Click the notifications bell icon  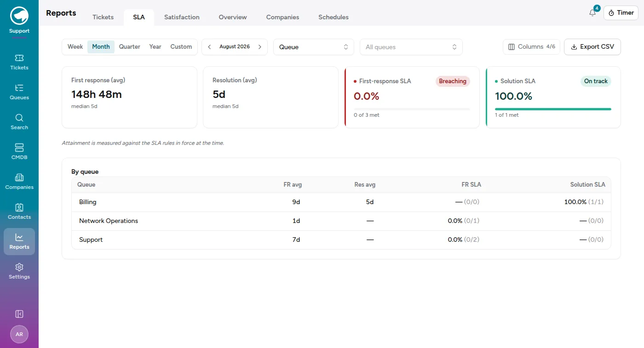pyautogui.click(x=592, y=13)
